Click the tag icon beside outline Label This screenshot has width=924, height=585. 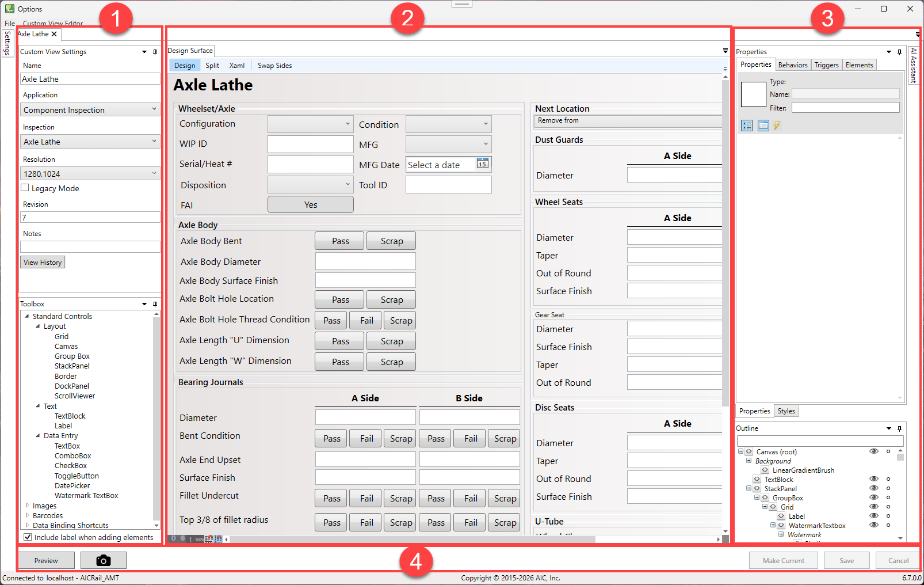click(781, 516)
